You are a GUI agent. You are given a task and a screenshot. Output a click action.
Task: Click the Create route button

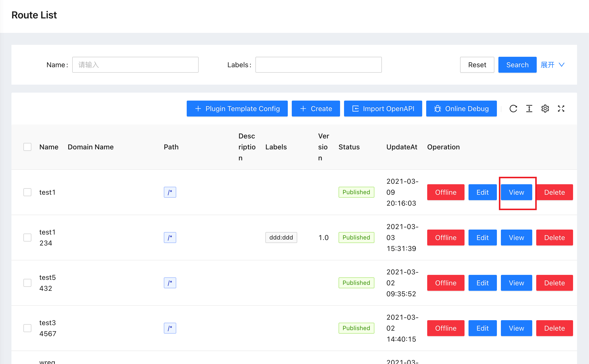pyautogui.click(x=316, y=109)
